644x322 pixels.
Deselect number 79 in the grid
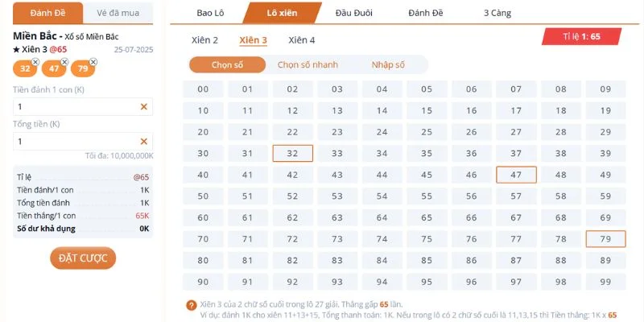click(x=605, y=239)
